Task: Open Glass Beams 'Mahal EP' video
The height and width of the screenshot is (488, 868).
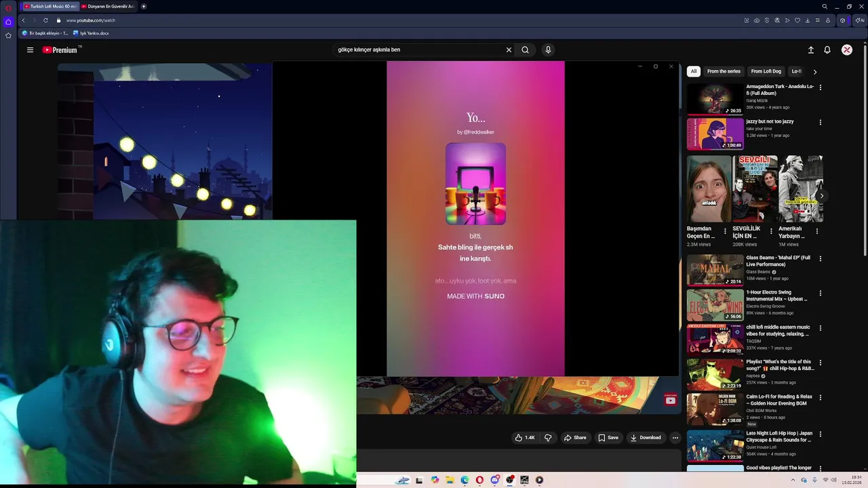Action: [715, 270]
